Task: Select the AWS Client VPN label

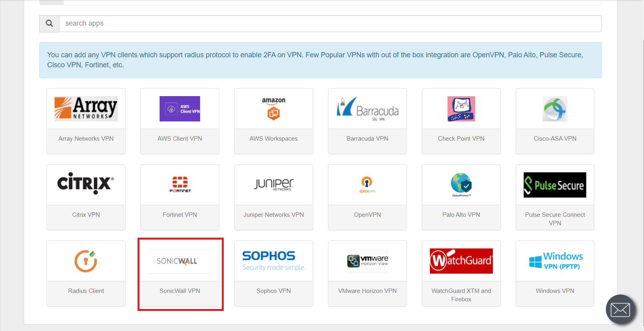Action: [x=180, y=139]
